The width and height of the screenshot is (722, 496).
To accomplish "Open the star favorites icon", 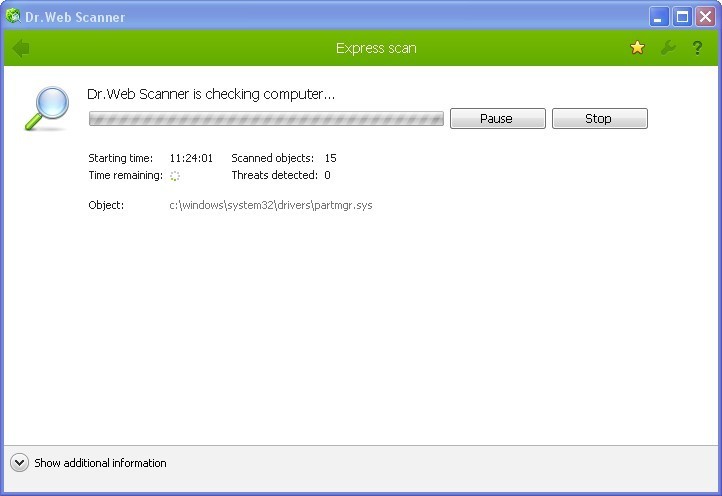I will click(637, 48).
